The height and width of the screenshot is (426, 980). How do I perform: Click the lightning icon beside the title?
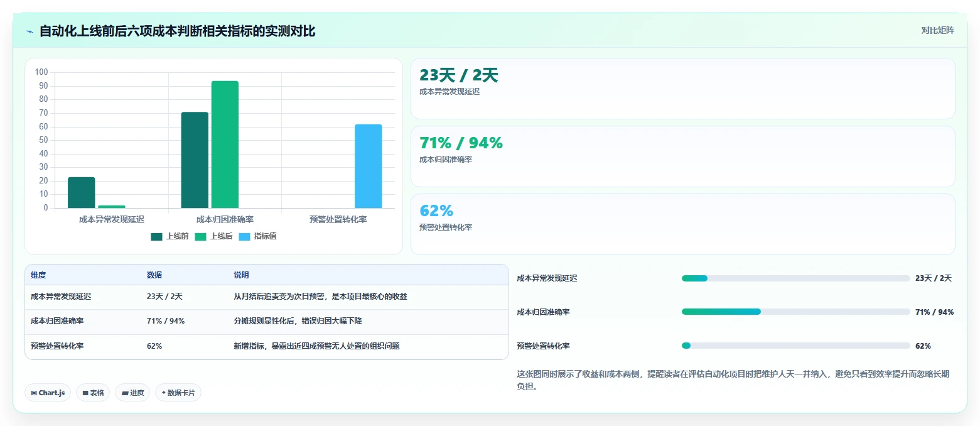pos(30,31)
